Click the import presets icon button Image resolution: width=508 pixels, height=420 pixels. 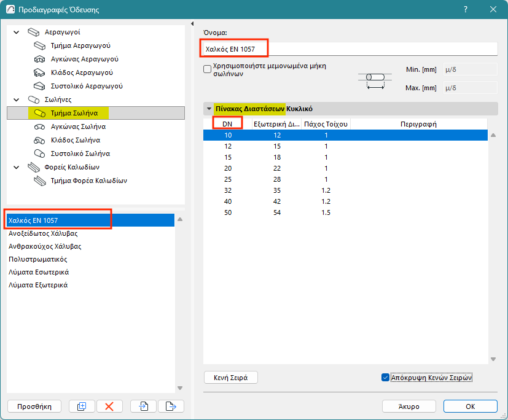pos(144,406)
